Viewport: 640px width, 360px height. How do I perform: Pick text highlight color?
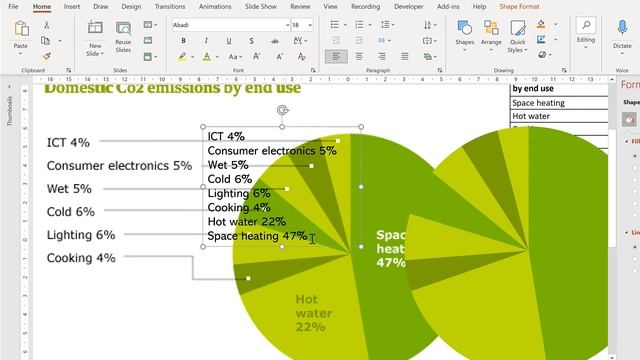[x=182, y=57]
